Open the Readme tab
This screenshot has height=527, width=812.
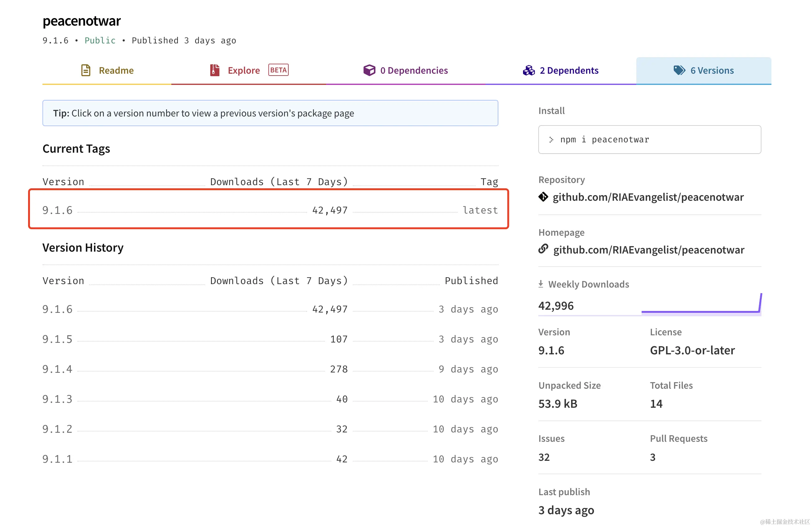coord(116,71)
